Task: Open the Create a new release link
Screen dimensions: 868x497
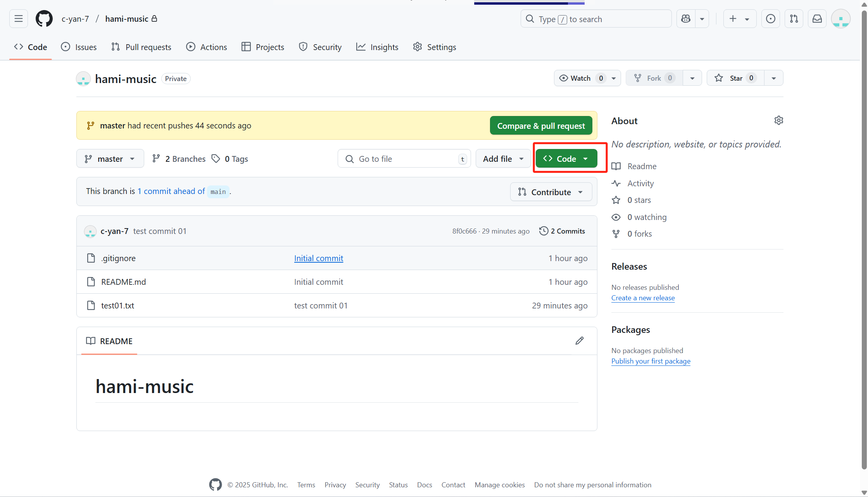Action: (643, 298)
